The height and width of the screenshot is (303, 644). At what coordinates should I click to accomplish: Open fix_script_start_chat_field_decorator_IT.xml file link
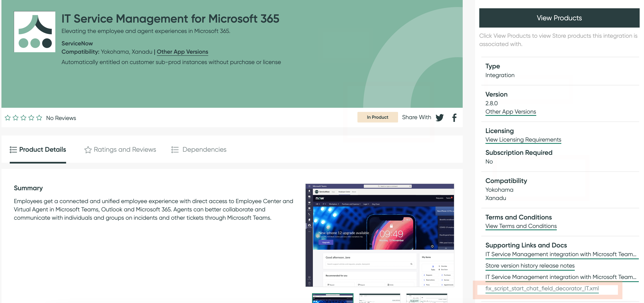(542, 288)
